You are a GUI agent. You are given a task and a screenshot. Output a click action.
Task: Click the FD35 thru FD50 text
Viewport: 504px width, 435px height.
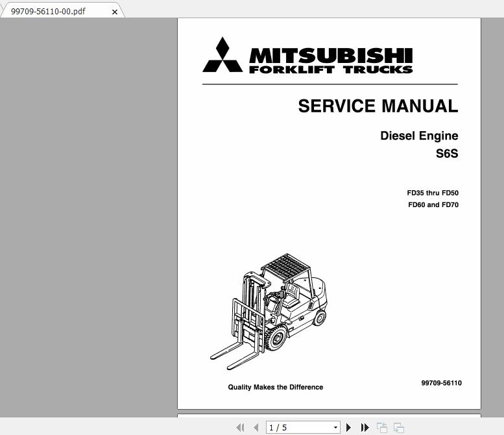[433, 193]
